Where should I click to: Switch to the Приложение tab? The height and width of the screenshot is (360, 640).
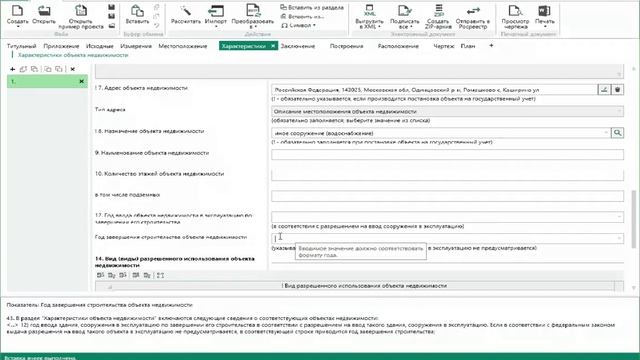(x=61, y=46)
